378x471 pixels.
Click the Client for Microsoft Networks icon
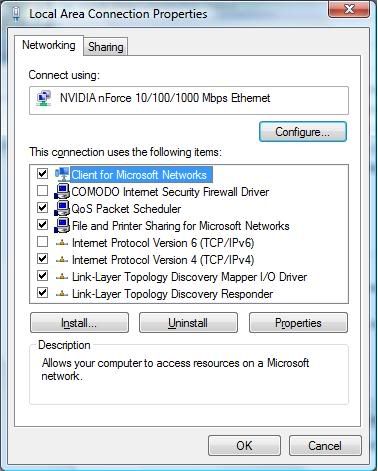(x=62, y=174)
